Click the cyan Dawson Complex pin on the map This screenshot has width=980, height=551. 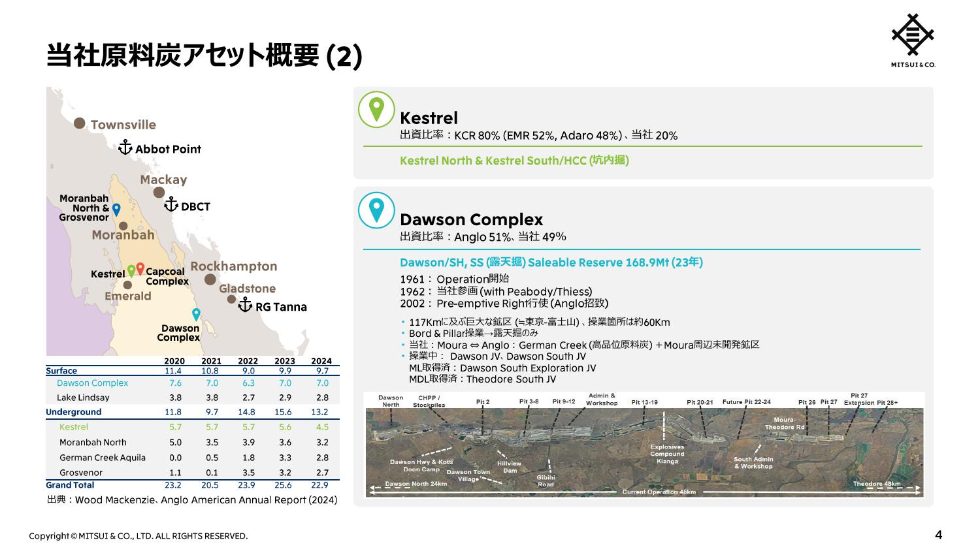(195, 315)
